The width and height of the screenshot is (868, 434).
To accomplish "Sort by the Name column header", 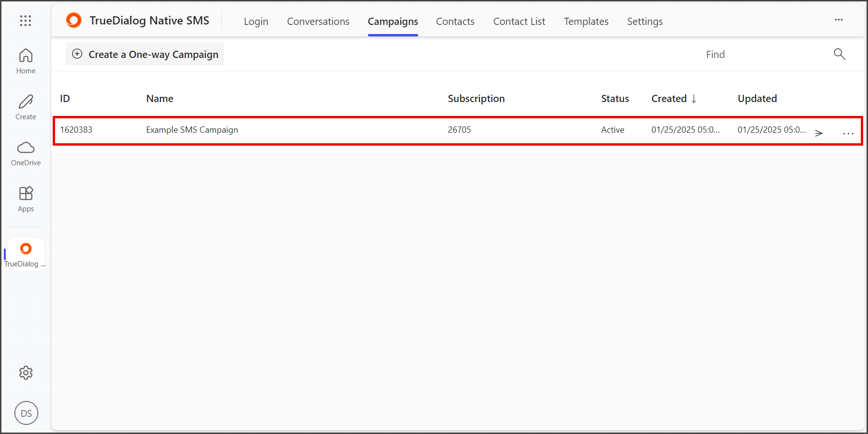I will click(160, 99).
